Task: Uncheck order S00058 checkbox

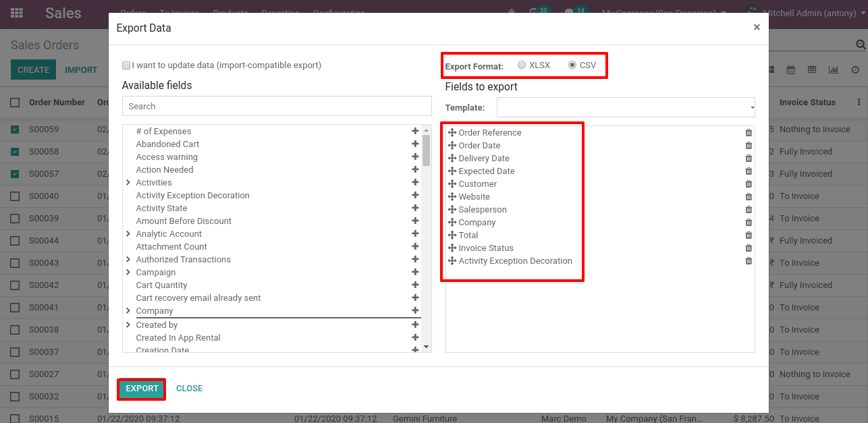Action: tap(15, 152)
